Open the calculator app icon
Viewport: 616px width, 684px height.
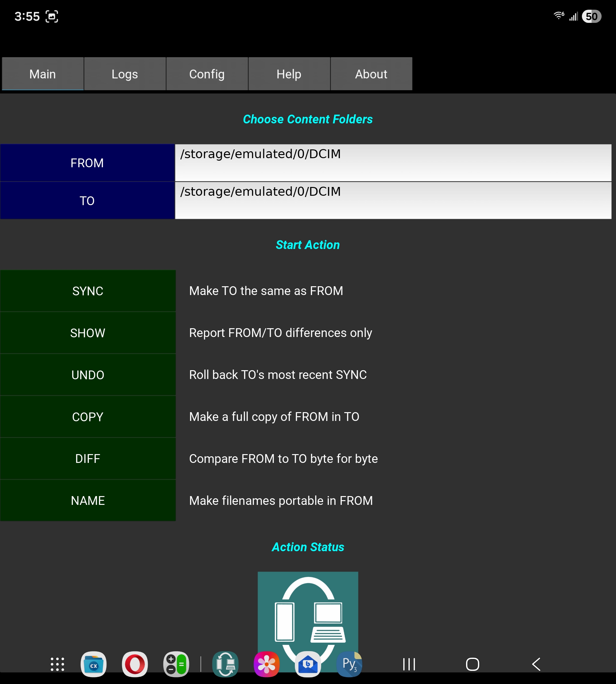(x=176, y=664)
